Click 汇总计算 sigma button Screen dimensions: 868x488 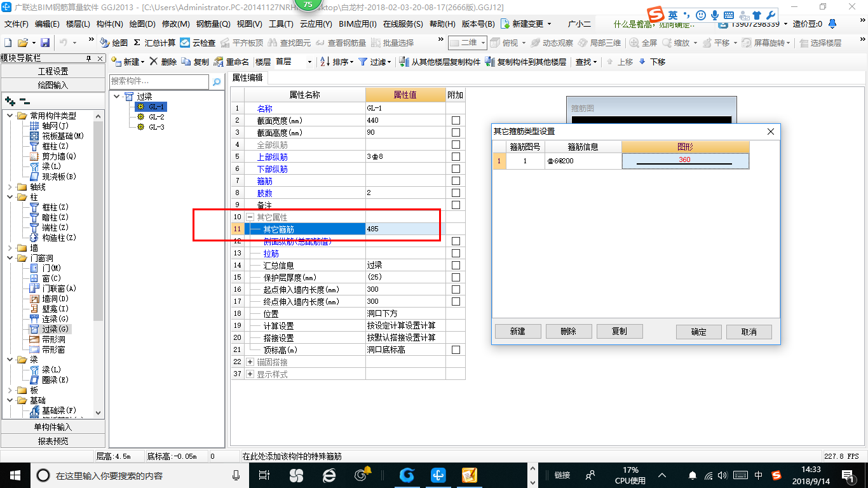pos(154,43)
